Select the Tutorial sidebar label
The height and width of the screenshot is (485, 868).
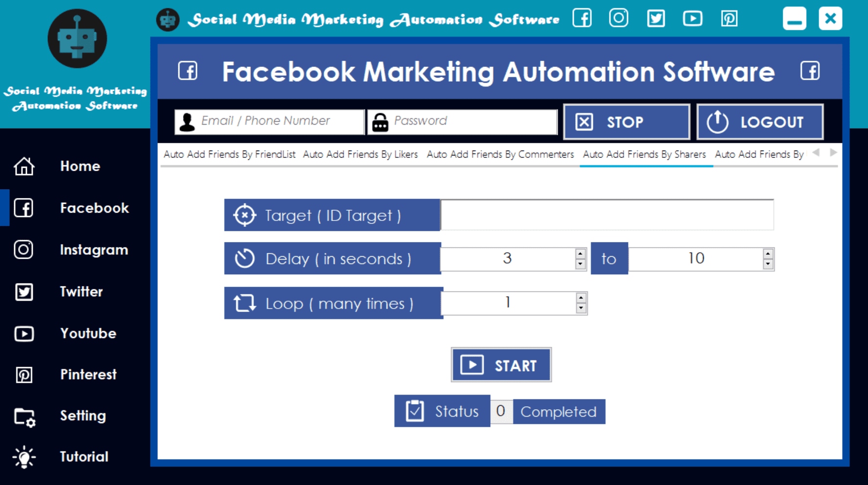[x=84, y=457]
